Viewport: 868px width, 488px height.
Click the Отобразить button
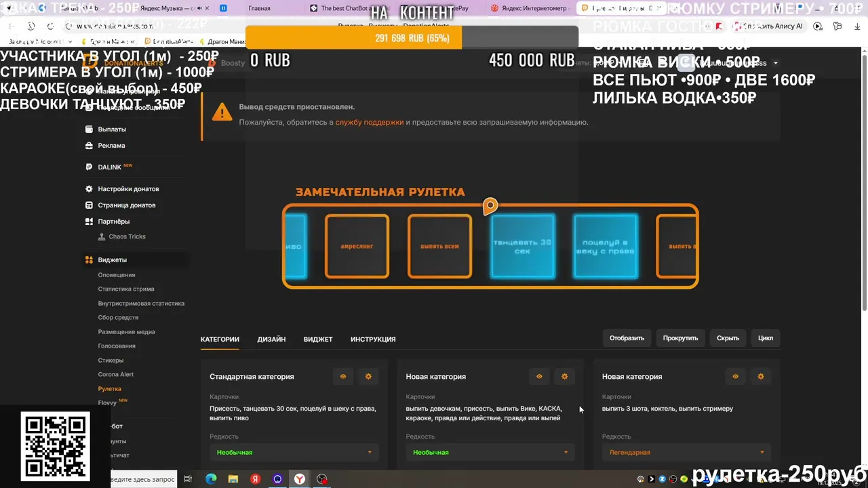tap(627, 338)
